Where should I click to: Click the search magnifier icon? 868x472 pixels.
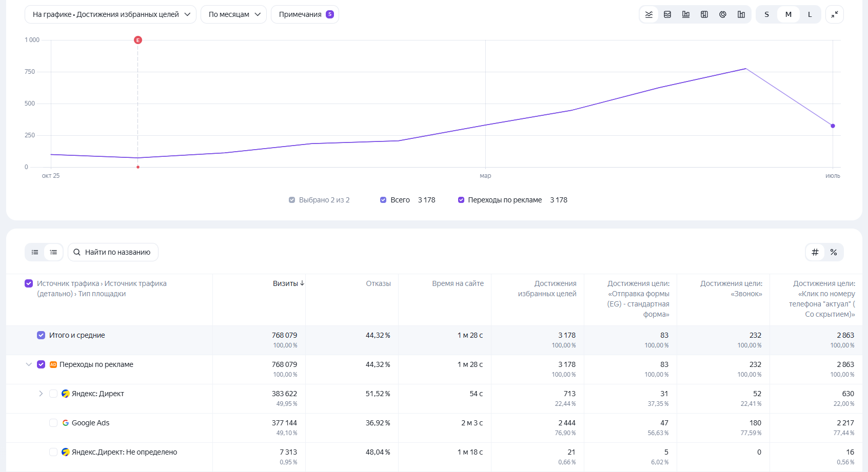[77, 252]
